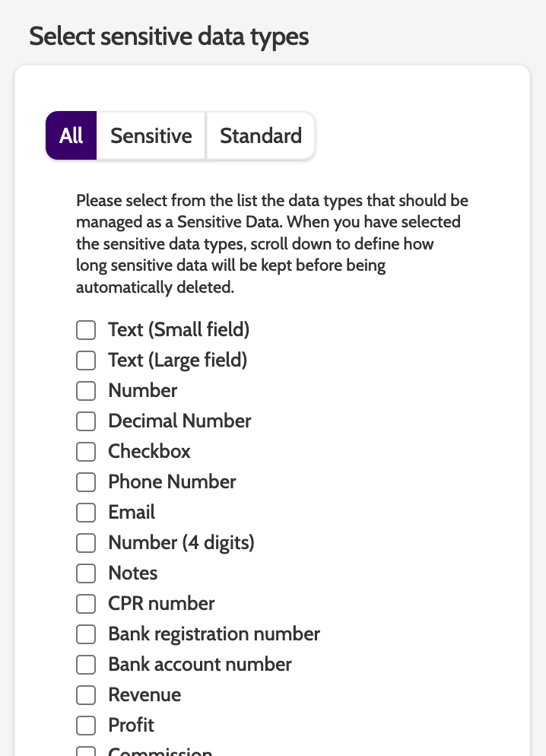The image size is (546, 756).
Task: Enable the Revenue checkbox
Action: click(x=86, y=695)
